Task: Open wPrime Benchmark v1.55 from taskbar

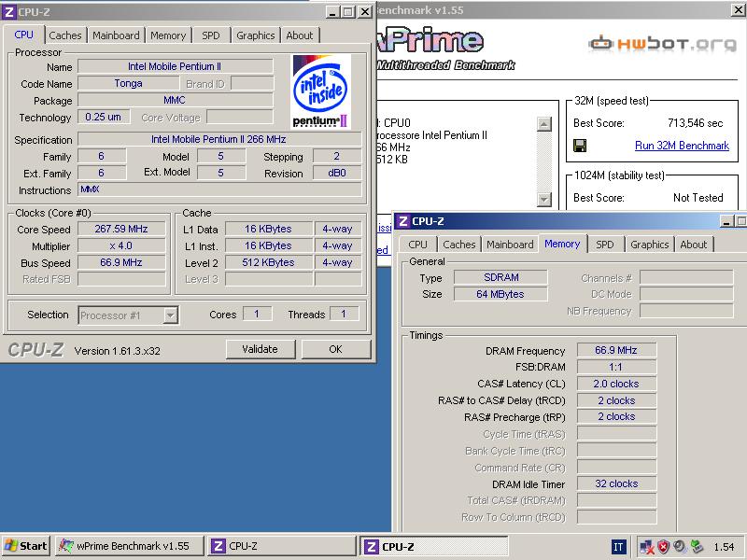Action: click(130, 546)
